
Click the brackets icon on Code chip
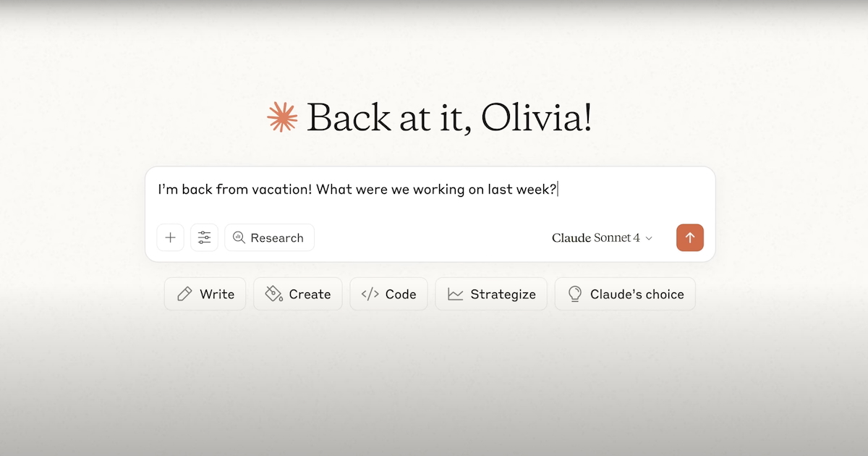[370, 294]
